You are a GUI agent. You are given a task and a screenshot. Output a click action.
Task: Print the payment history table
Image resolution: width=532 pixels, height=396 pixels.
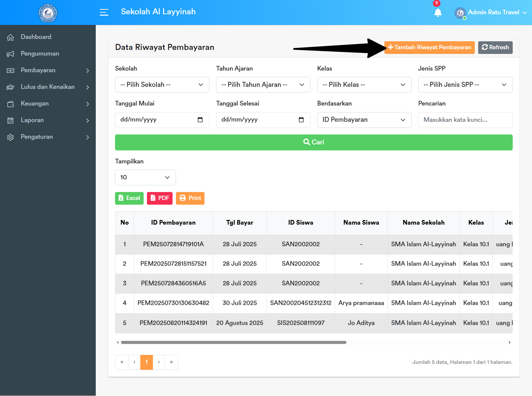190,198
